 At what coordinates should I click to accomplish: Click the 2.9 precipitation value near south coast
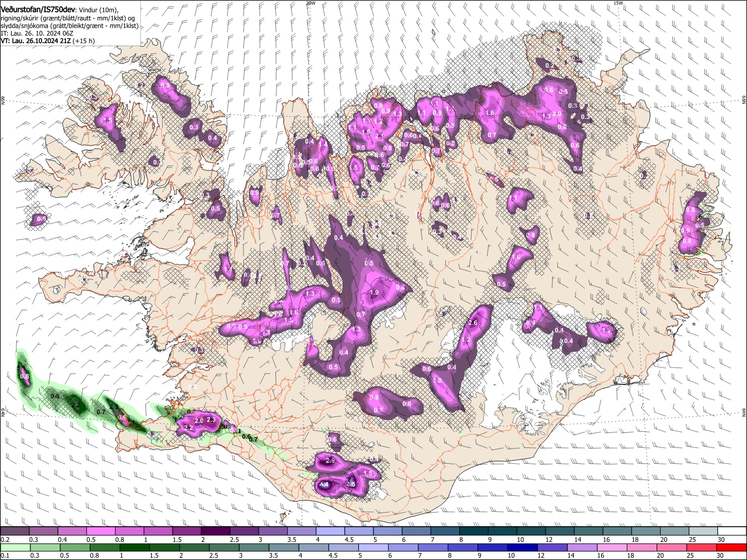click(x=330, y=461)
